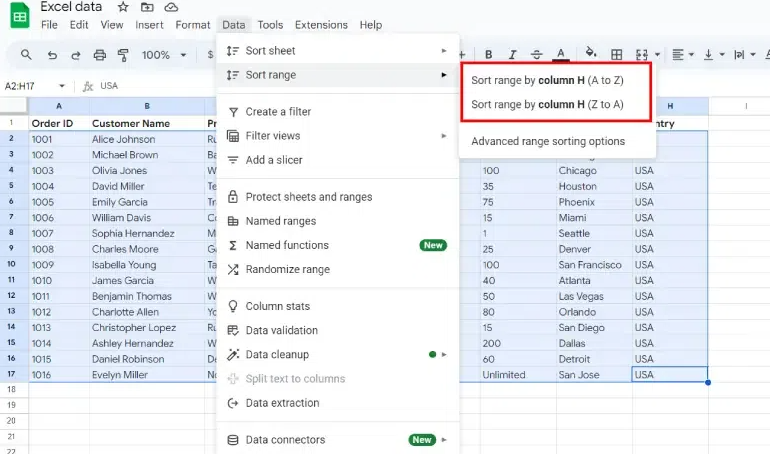Open the fill color bucket
Viewport: 770px width, 454px height.
tap(590, 55)
